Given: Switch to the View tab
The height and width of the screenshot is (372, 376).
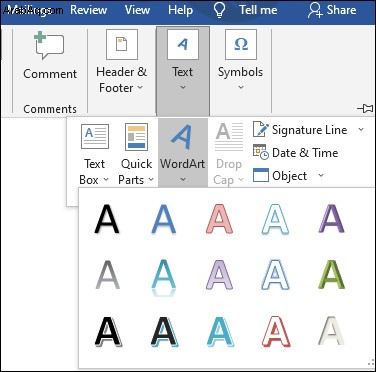Looking at the screenshot, I should (x=137, y=10).
